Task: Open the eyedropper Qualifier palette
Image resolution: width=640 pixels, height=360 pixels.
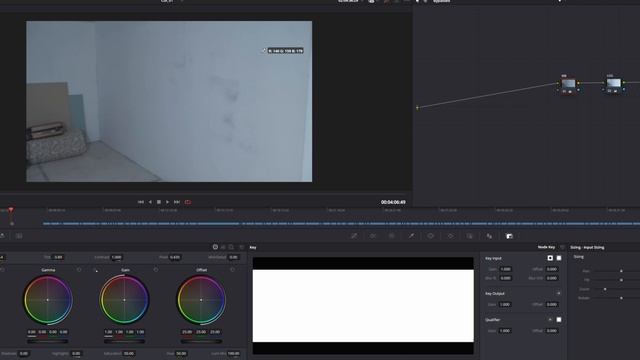Action: click(x=411, y=236)
